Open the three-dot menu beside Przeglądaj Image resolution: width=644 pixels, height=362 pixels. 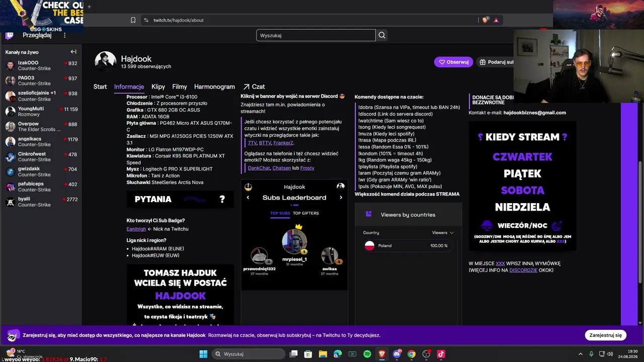pyautogui.click(x=64, y=35)
